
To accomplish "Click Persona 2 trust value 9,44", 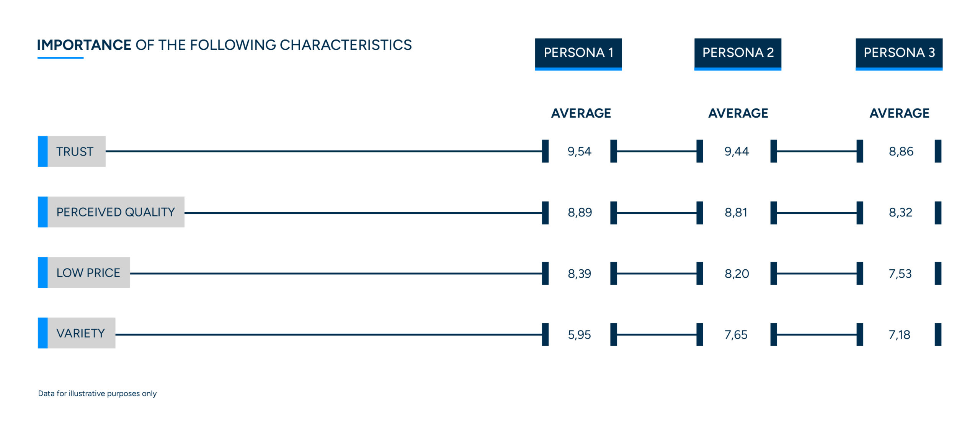I will pyautogui.click(x=737, y=152).
